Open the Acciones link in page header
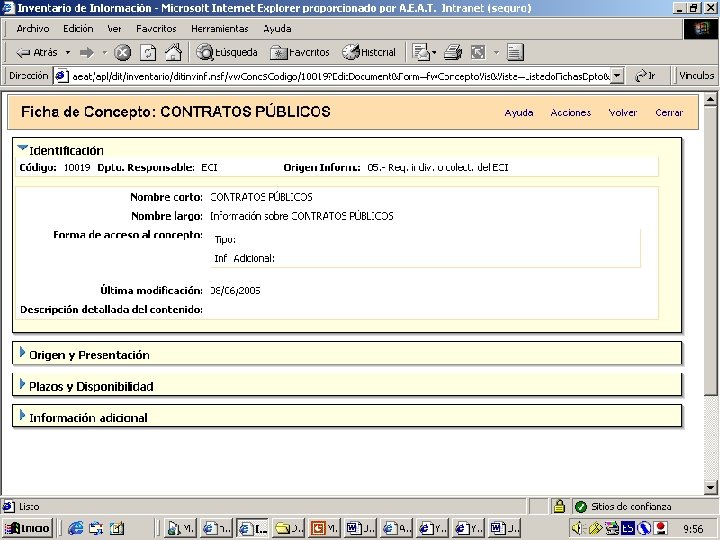720x540 pixels. point(571,112)
